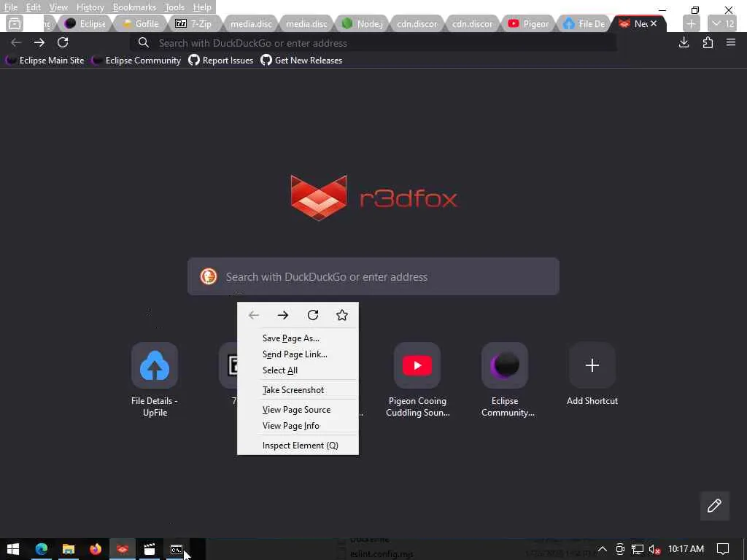Focus the center DuckDuckGo search box
Screen dimensions: 747x560
click(x=373, y=276)
